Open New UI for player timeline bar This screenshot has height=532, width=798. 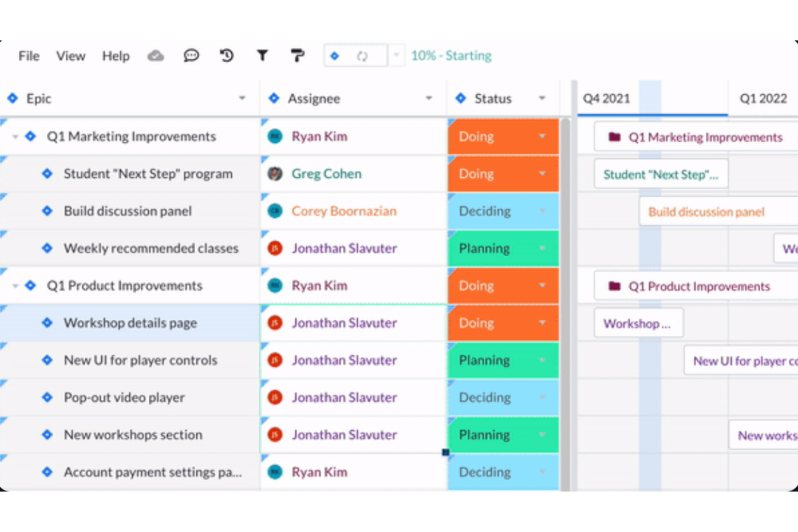click(741, 361)
